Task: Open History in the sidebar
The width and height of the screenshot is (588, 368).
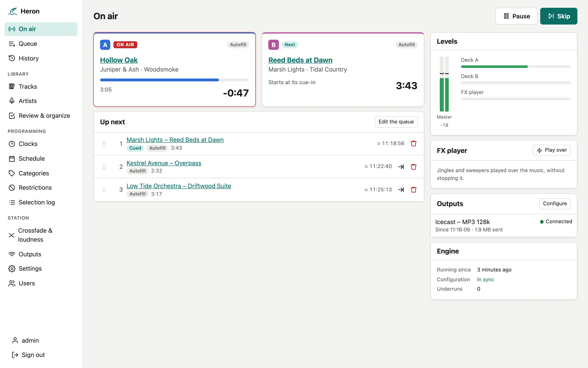Action: point(41,58)
